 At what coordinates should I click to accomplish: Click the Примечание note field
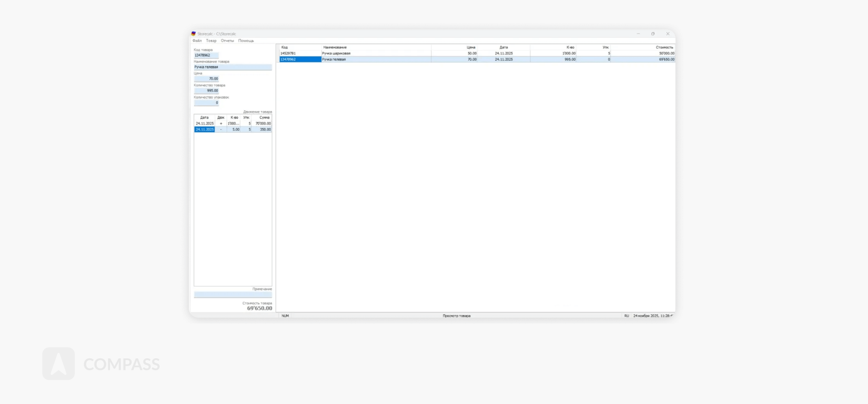point(233,295)
